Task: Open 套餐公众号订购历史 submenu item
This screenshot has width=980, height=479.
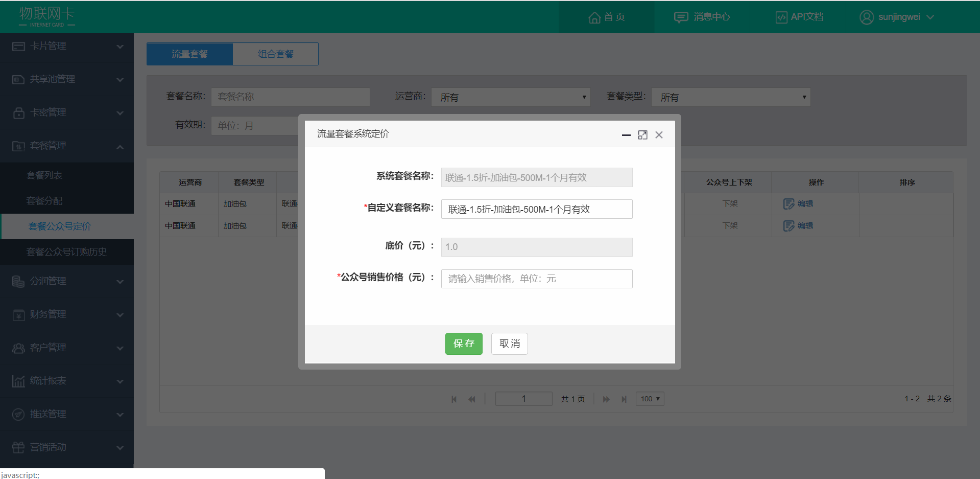Action: [x=67, y=252]
